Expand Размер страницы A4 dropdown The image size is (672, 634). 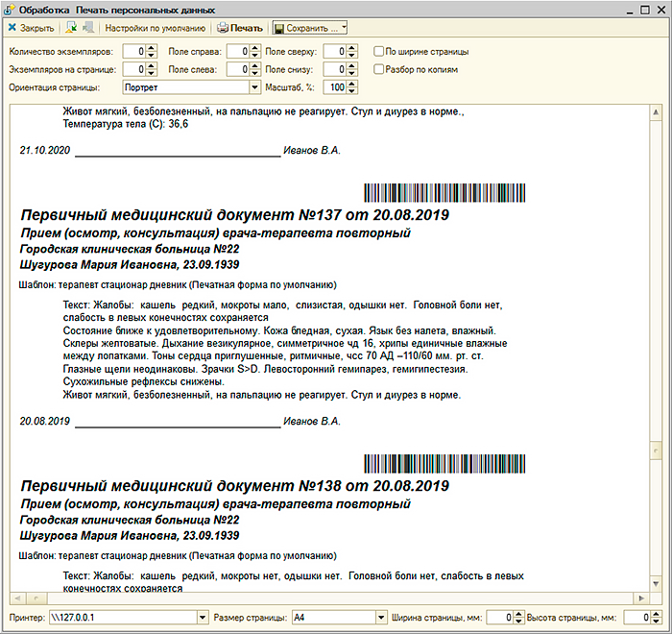click(375, 617)
